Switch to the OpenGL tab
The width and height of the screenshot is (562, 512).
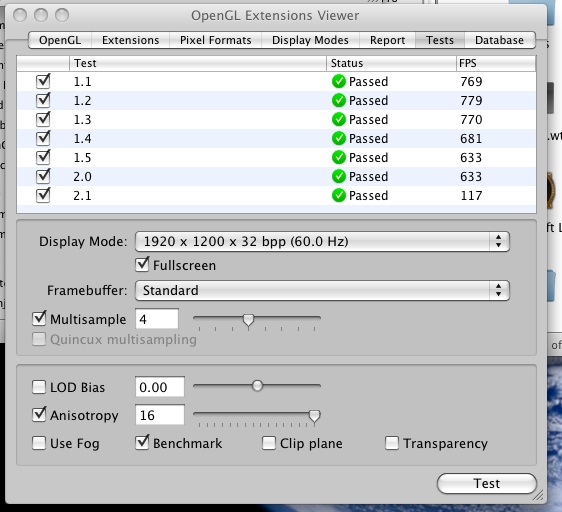60,40
